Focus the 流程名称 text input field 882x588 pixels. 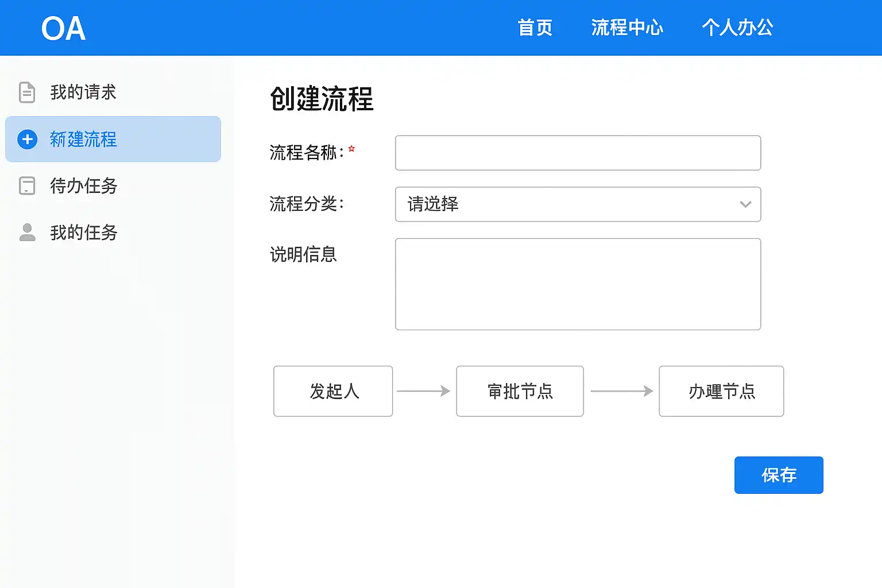click(x=578, y=153)
